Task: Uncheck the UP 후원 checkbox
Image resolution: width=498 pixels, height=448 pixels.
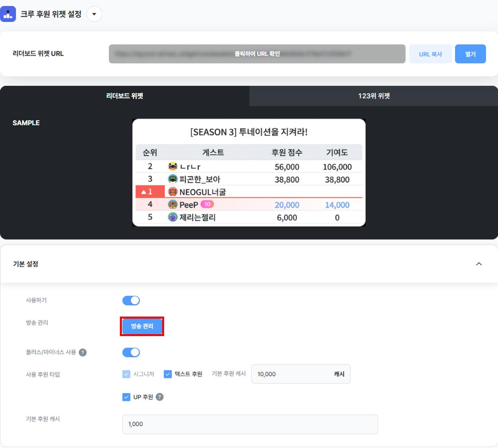Action: pyautogui.click(x=126, y=397)
